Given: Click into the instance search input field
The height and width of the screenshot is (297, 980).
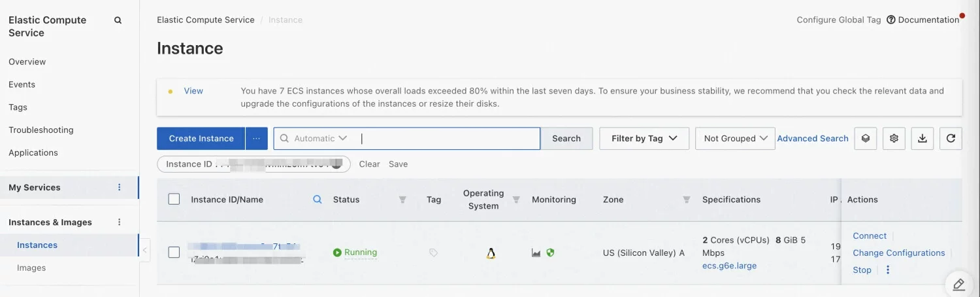Looking at the screenshot, I should click(x=449, y=138).
